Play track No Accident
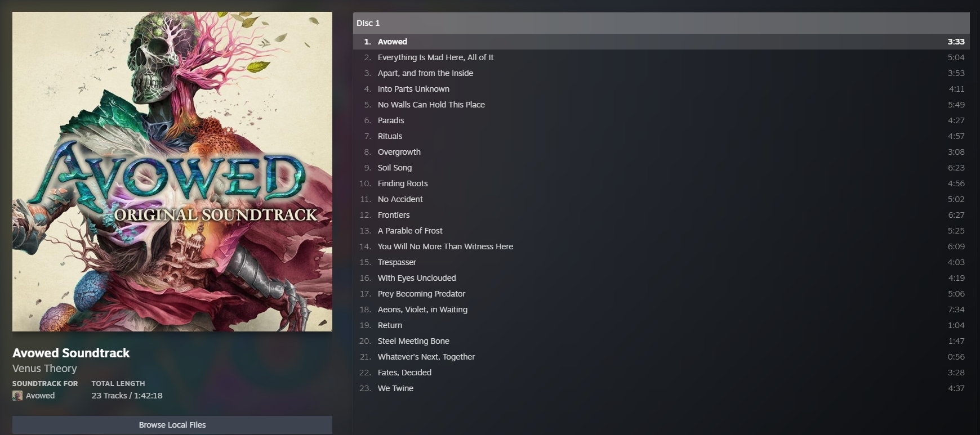This screenshot has width=980, height=435. pos(661,199)
